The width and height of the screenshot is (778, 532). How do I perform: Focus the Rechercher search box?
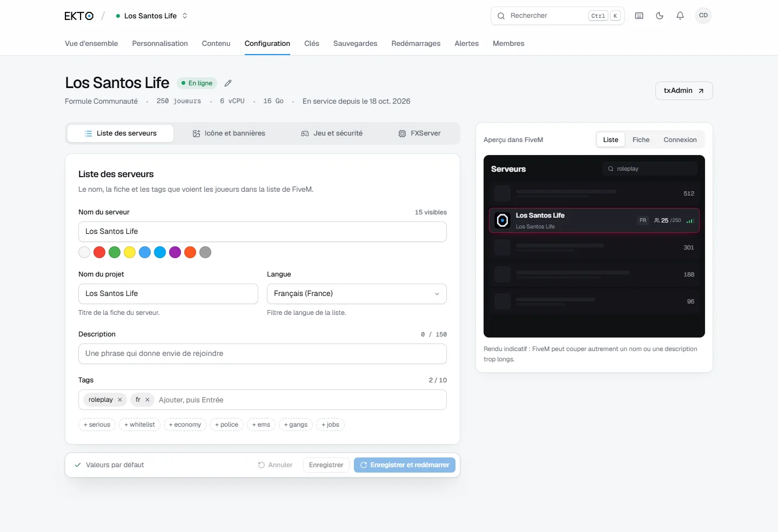(x=558, y=16)
